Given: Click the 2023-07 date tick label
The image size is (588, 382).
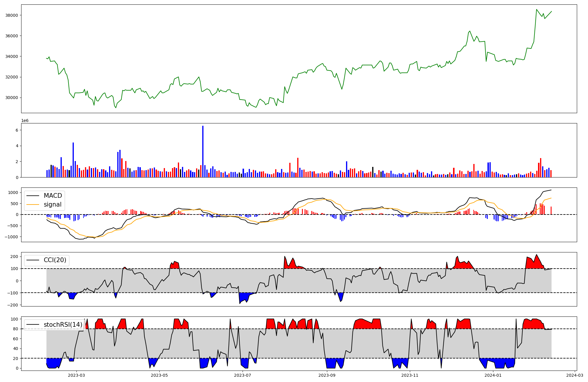Looking at the screenshot, I should [243, 375].
